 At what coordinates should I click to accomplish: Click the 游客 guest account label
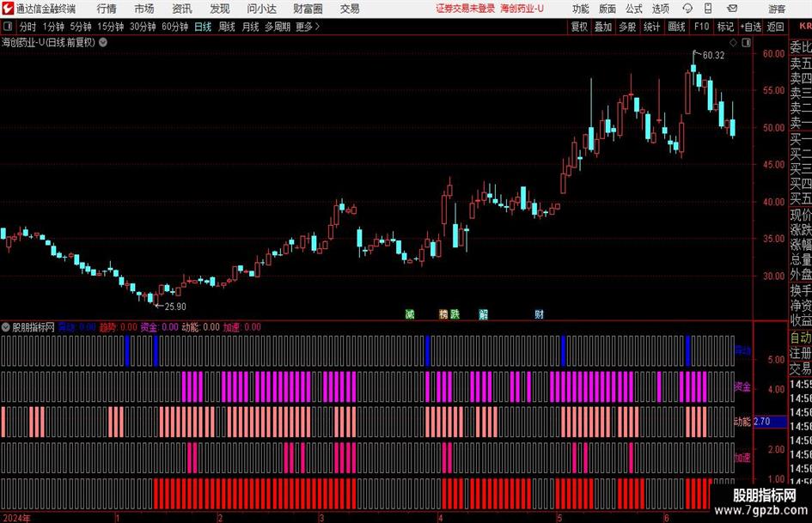pos(776,9)
